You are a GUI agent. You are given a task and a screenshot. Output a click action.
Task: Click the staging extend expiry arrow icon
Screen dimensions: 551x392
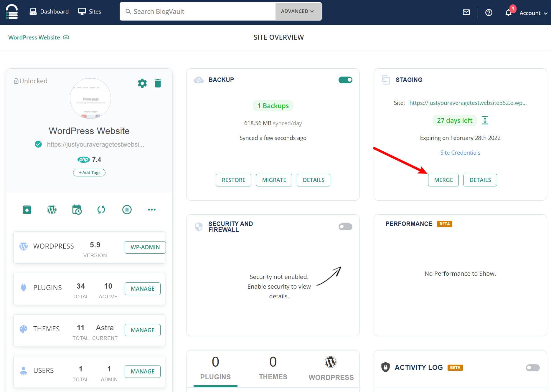(x=485, y=120)
